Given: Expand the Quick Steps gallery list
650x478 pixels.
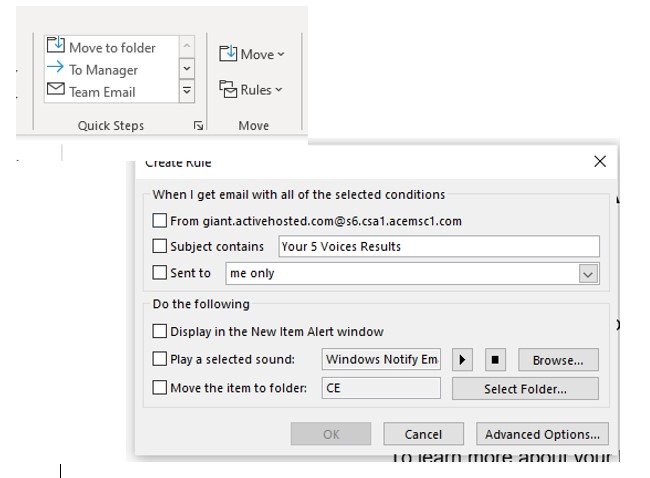Looking at the screenshot, I should [x=187, y=91].
